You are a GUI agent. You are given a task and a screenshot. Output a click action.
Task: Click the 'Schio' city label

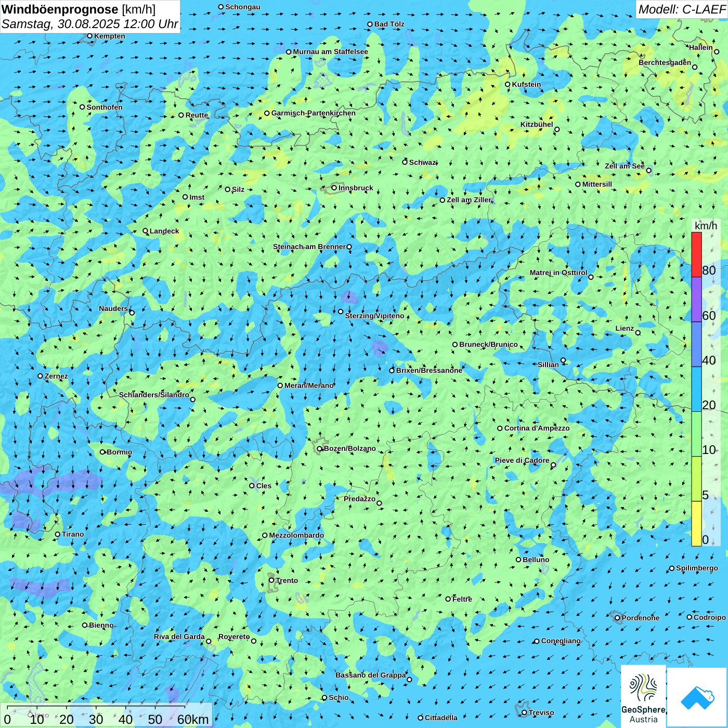pyautogui.click(x=339, y=697)
